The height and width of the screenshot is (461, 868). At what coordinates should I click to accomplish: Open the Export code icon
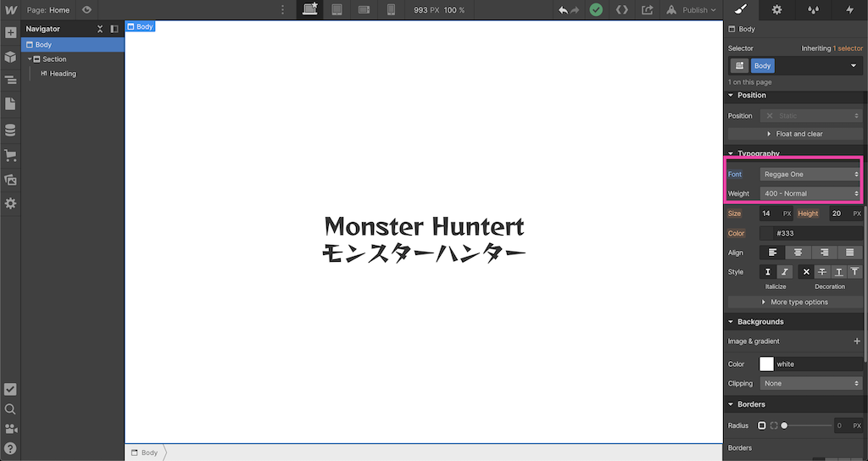621,10
